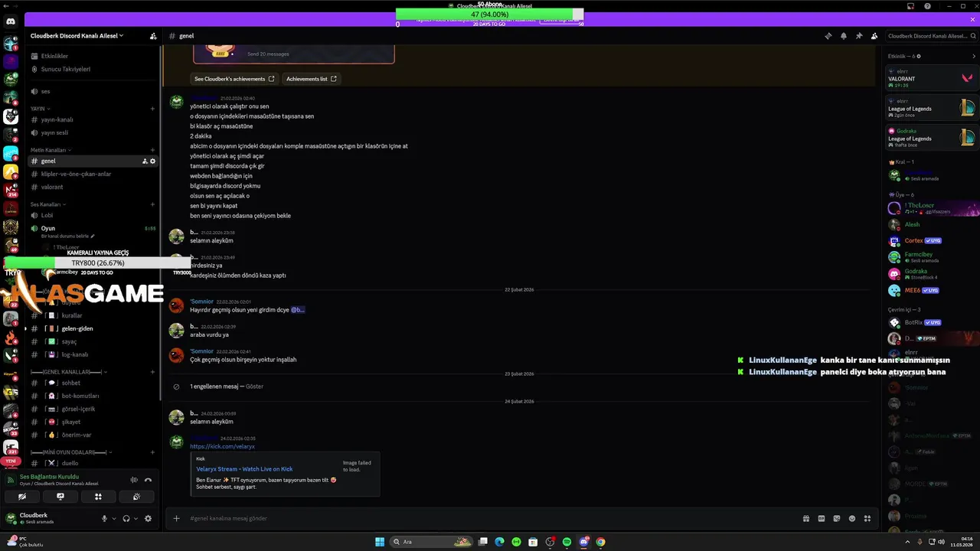980x551 pixels.
Task: Click the invite people icon beside server name
Action: pos(153,36)
